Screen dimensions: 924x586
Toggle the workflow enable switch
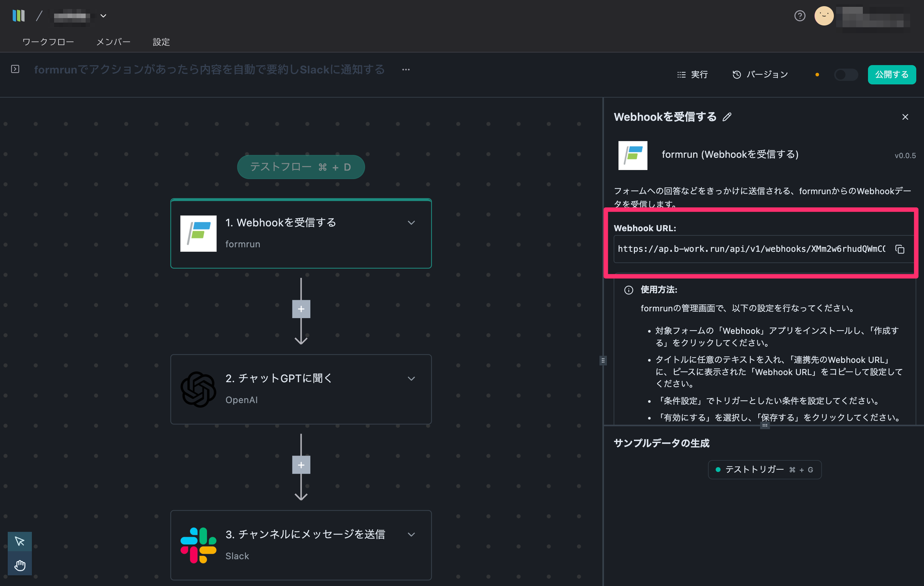pyautogui.click(x=845, y=74)
